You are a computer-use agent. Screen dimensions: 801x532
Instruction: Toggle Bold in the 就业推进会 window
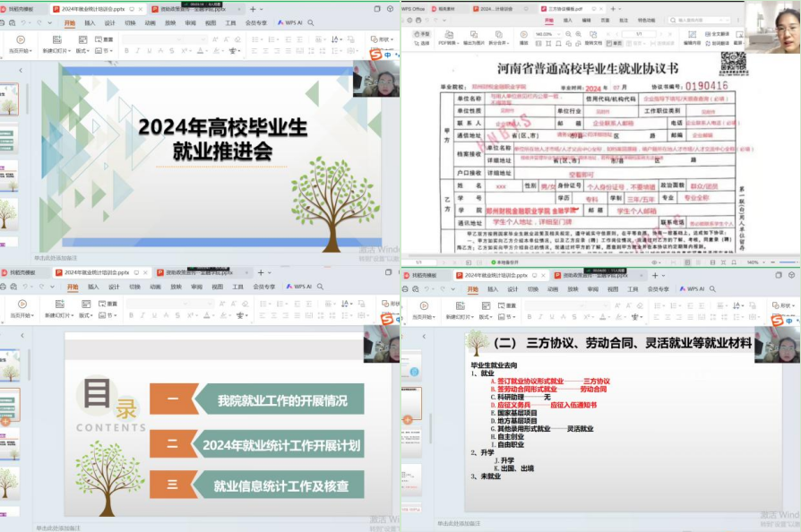click(x=126, y=51)
